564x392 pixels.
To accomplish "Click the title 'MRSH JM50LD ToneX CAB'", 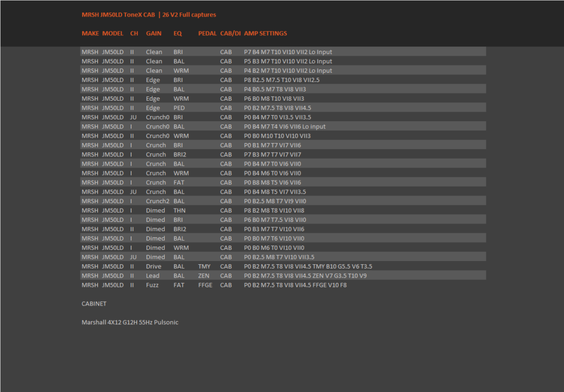I will 118,15.
